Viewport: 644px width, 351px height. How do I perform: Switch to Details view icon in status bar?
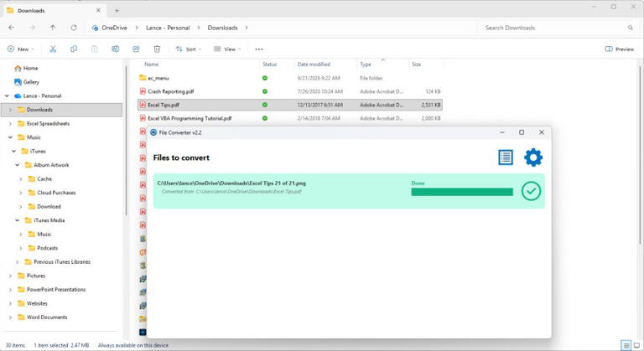click(x=626, y=345)
